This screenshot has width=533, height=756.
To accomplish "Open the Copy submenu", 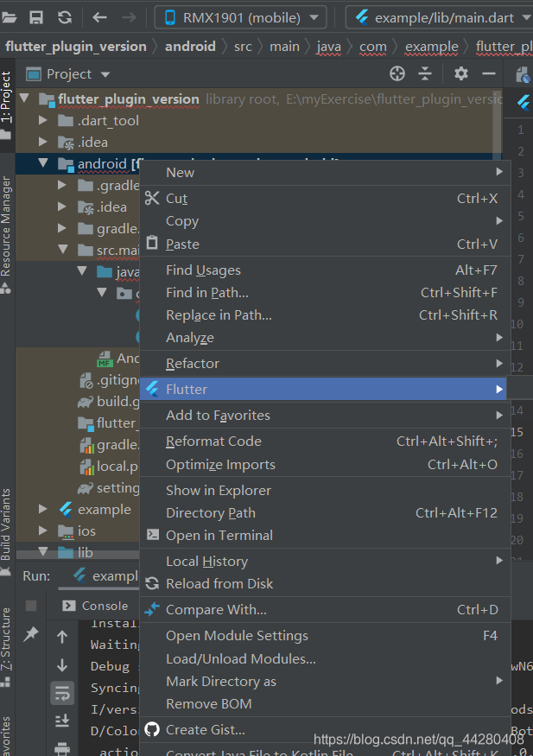I will tap(325, 221).
